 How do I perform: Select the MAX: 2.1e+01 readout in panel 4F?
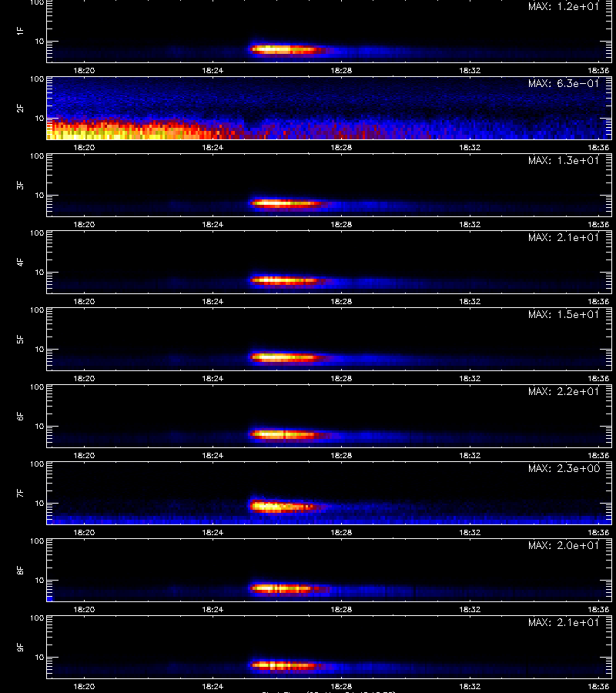pos(564,237)
